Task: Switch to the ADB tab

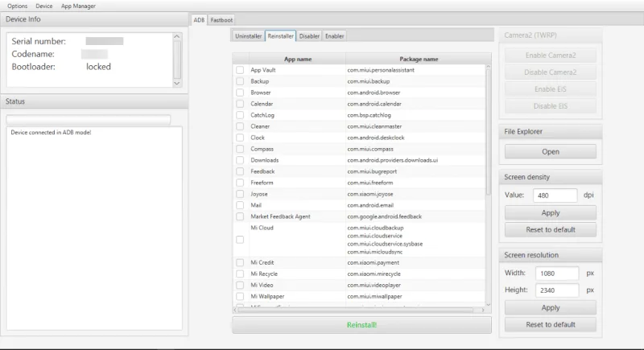Action: 199,19
